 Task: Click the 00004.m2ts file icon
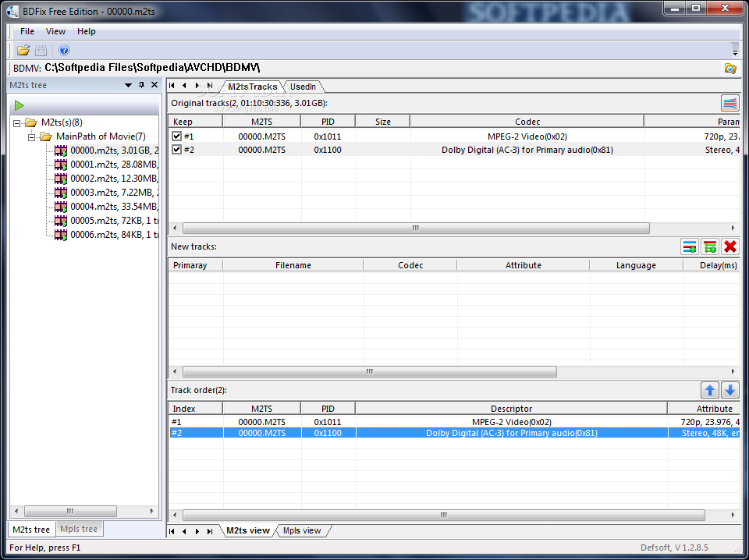61,207
